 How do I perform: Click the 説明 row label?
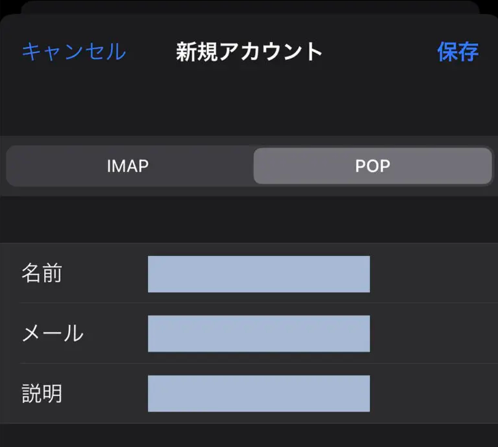(42, 393)
